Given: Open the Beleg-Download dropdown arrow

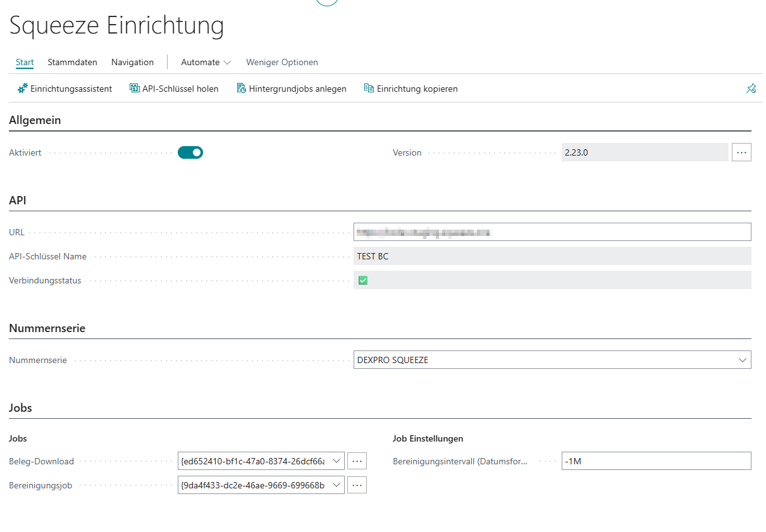Looking at the screenshot, I should pyautogui.click(x=336, y=461).
